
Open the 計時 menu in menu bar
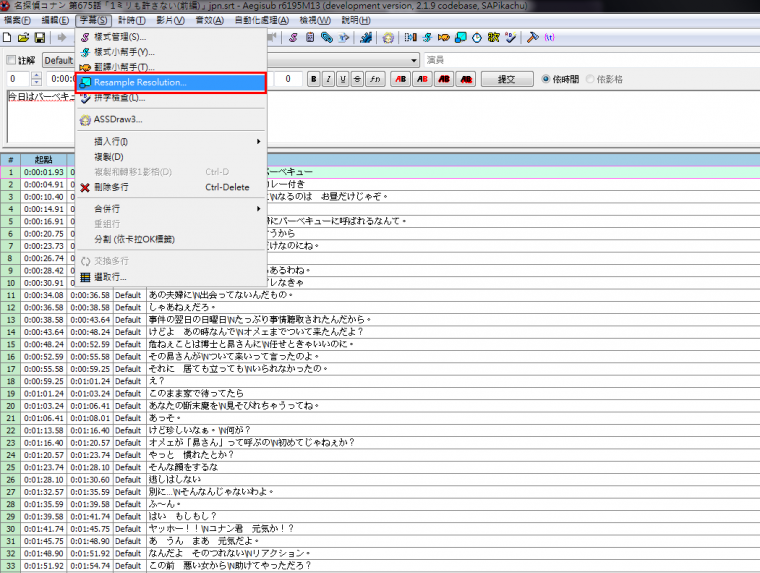point(131,20)
